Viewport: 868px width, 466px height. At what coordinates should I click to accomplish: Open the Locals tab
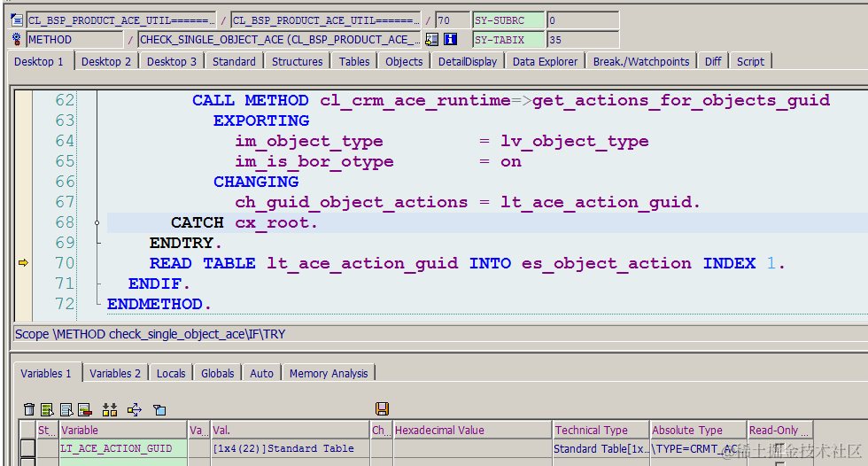pos(171,374)
